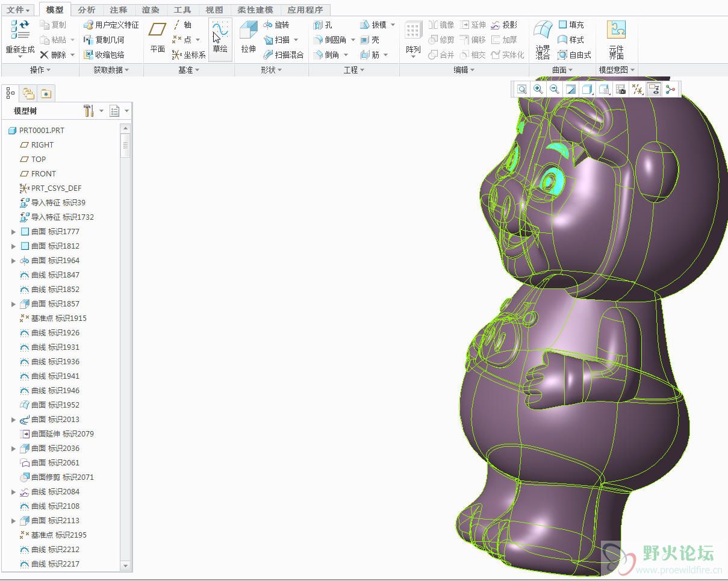The height and width of the screenshot is (581, 728).
Task: Open the 工具 (Tools) tab
Action: [182, 10]
